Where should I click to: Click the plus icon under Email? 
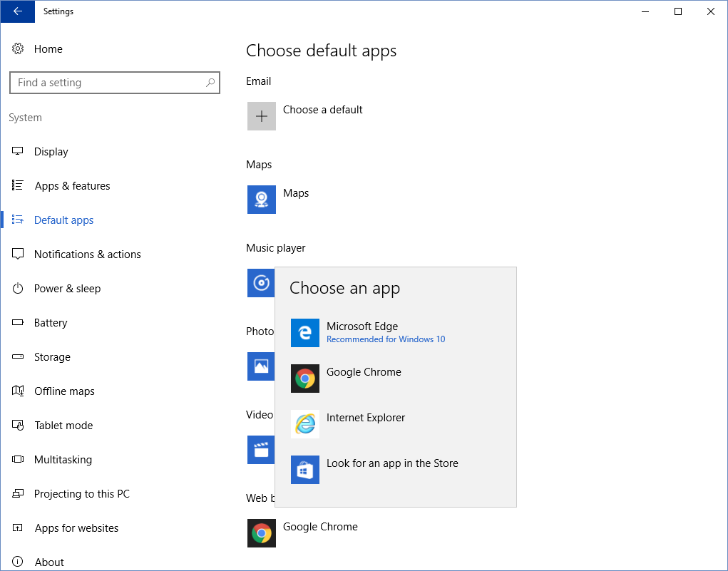tap(261, 116)
